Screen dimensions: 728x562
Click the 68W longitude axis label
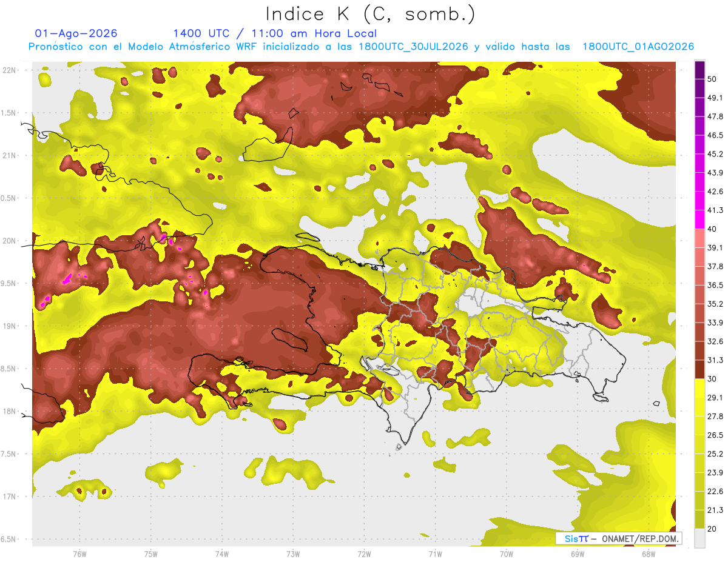point(649,554)
